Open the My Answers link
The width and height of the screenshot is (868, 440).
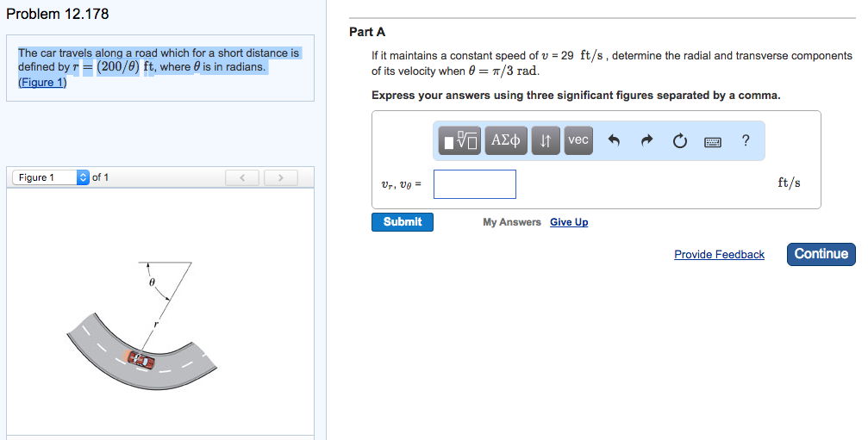pyautogui.click(x=512, y=222)
